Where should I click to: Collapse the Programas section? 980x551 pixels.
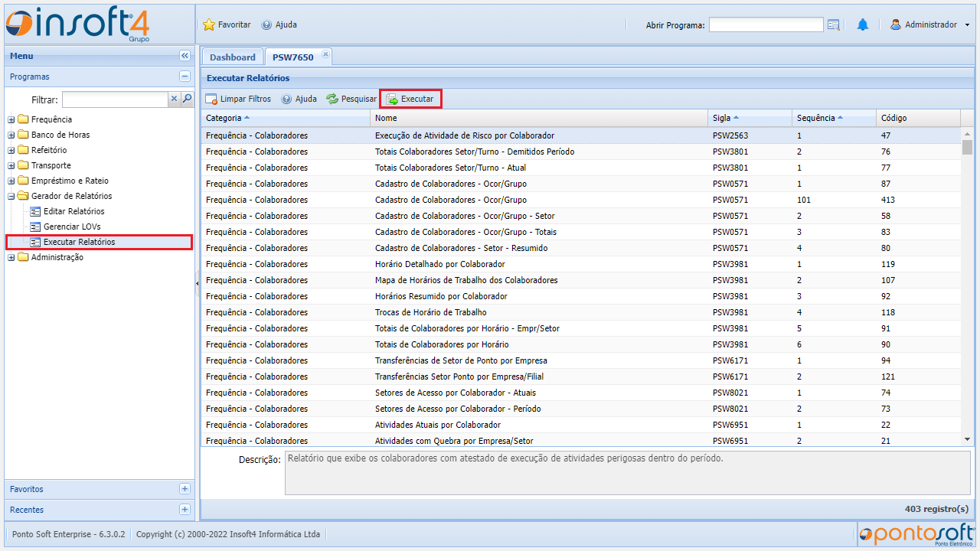[x=185, y=77]
